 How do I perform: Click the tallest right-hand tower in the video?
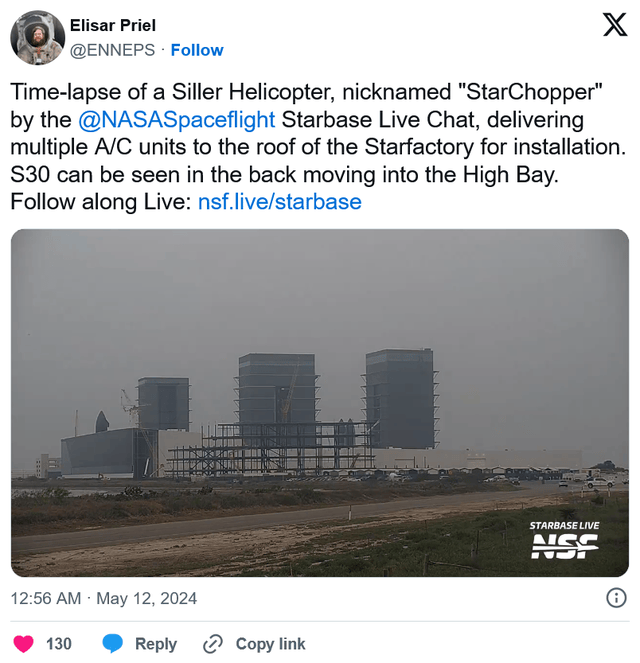[400, 398]
